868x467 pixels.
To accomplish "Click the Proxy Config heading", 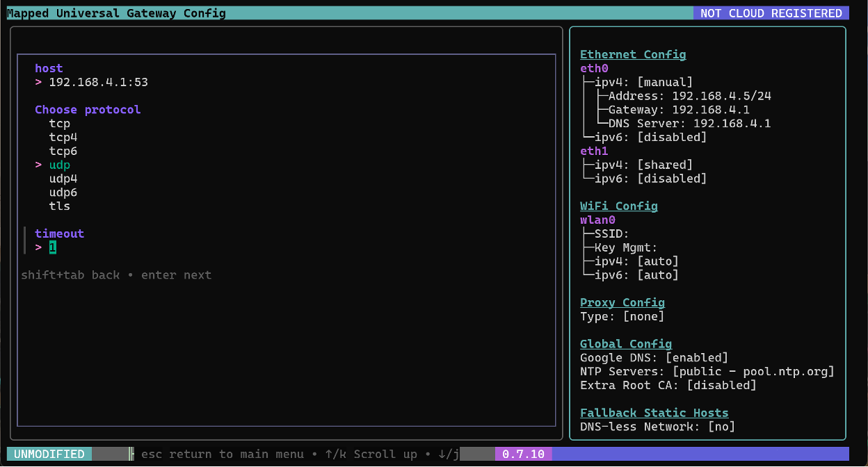I will click(622, 303).
